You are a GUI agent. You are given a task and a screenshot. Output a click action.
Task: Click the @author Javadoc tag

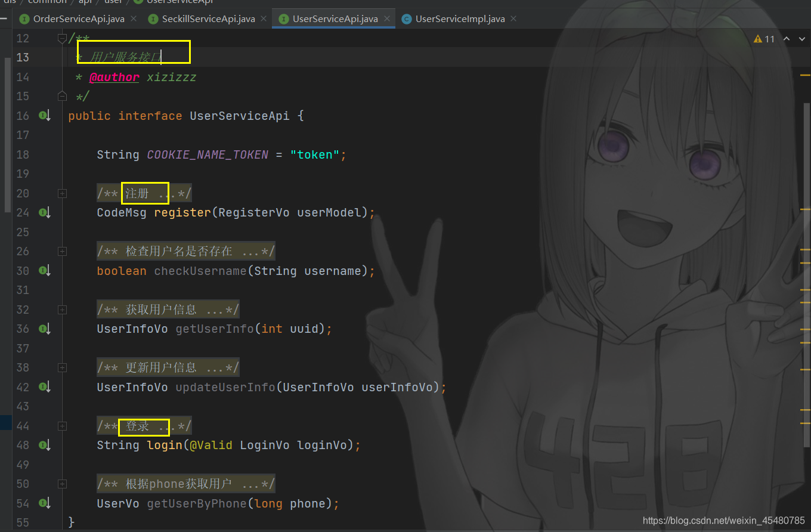tap(114, 77)
